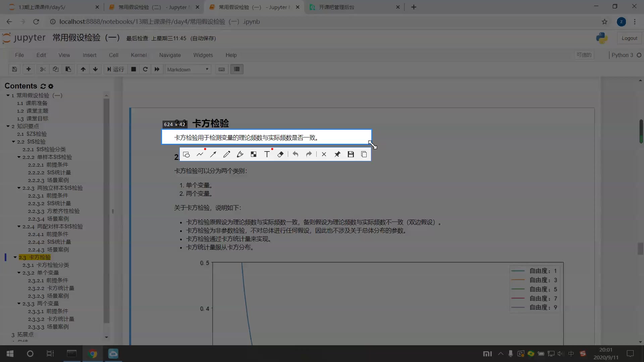Open Contents settings gear
This screenshot has width=644, height=362.
51,86
